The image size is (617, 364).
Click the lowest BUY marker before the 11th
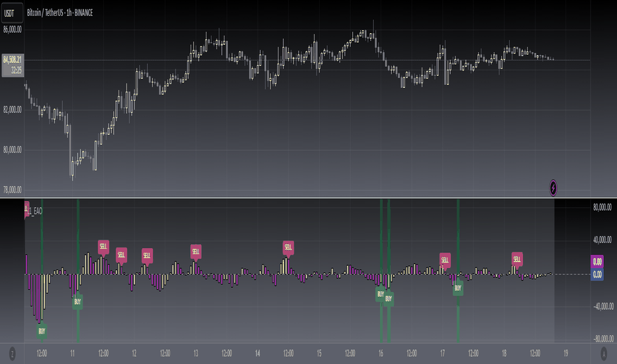click(x=42, y=332)
